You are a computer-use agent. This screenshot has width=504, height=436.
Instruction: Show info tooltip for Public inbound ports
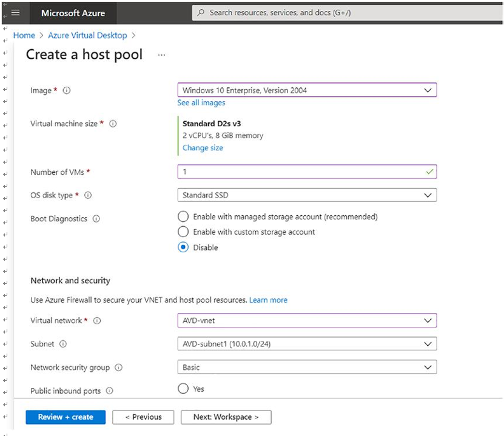click(x=110, y=391)
